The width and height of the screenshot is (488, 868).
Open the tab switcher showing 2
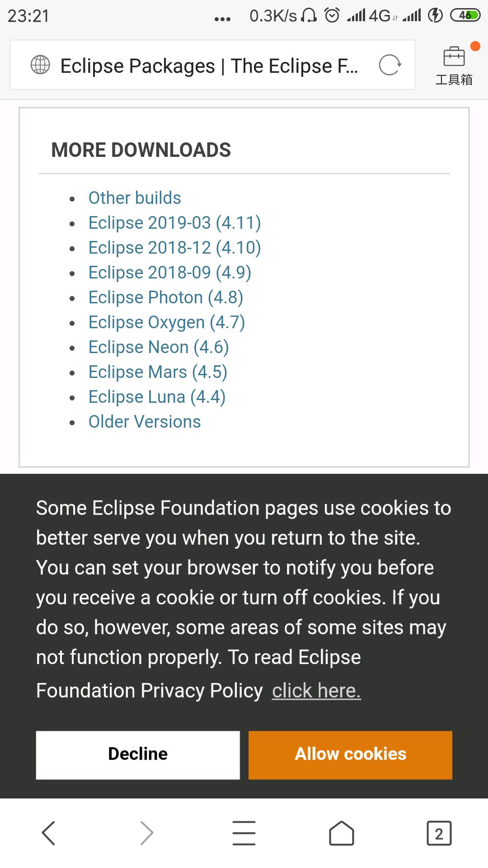(439, 833)
